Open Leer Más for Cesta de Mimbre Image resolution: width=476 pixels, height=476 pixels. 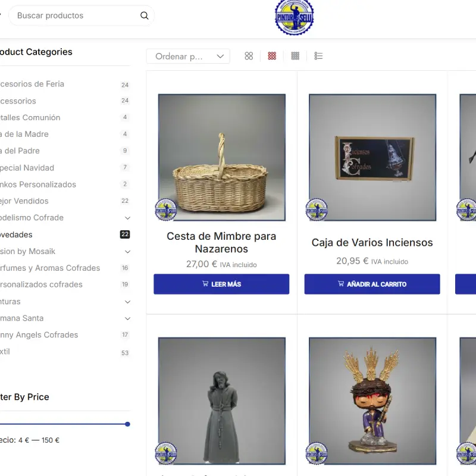pos(221,284)
